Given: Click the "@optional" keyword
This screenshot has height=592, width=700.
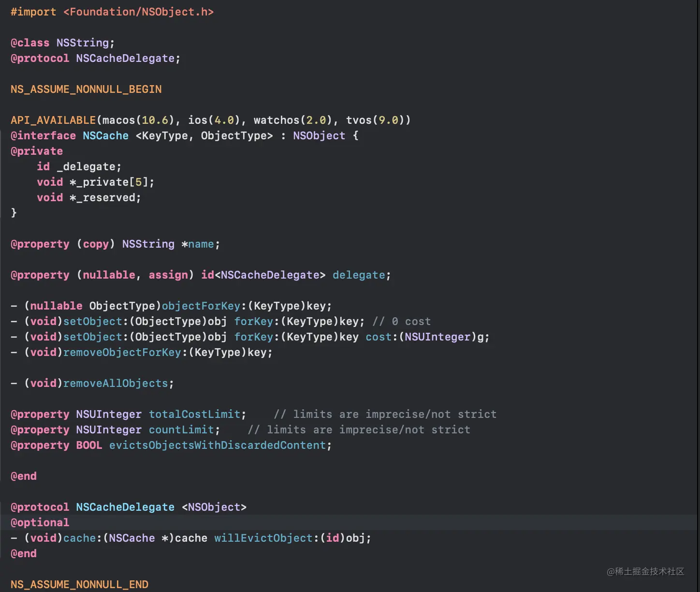Looking at the screenshot, I should click(40, 522).
